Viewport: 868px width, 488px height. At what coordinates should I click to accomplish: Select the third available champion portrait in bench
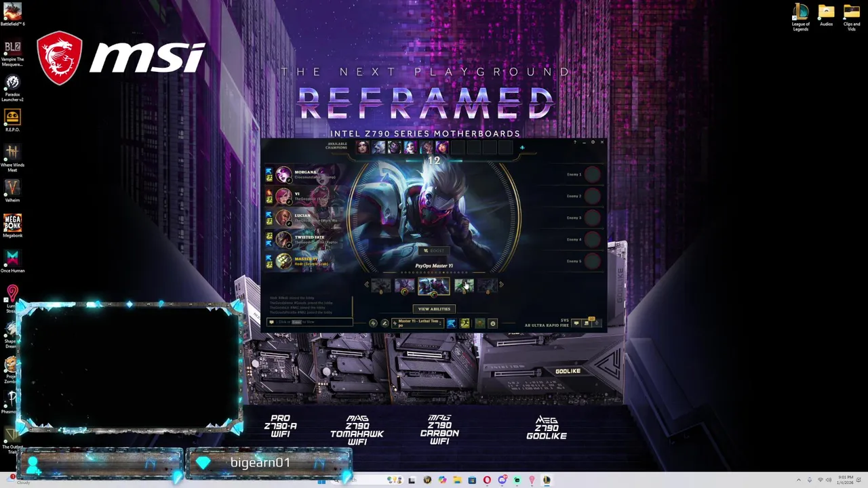pos(394,147)
